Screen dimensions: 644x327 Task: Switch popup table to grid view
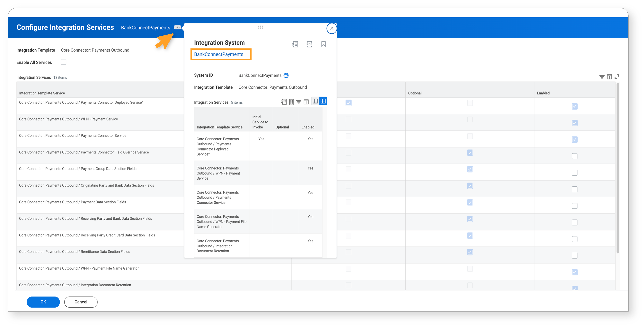(x=323, y=101)
